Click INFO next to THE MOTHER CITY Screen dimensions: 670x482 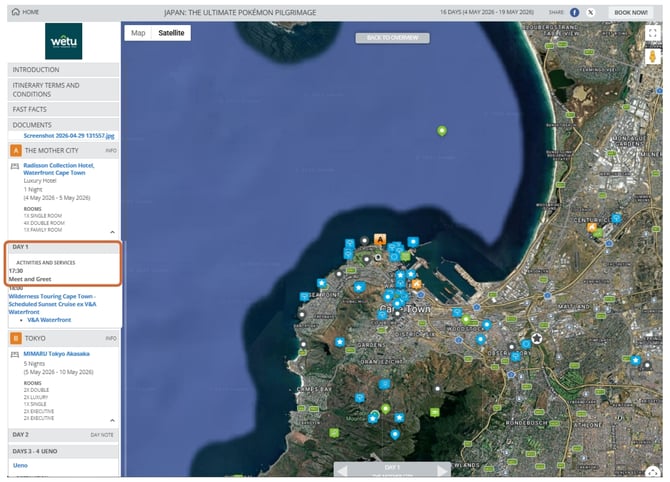click(x=111, y=150)
